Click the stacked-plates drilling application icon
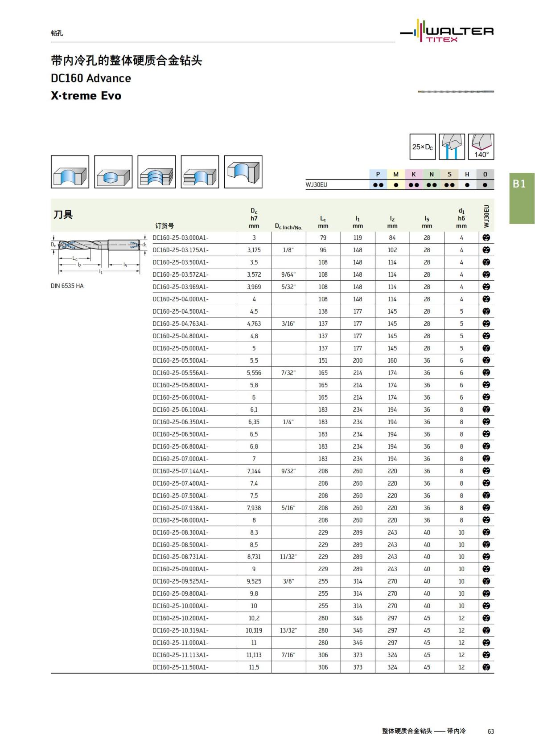The image size is (535, 756). (156, 172)
